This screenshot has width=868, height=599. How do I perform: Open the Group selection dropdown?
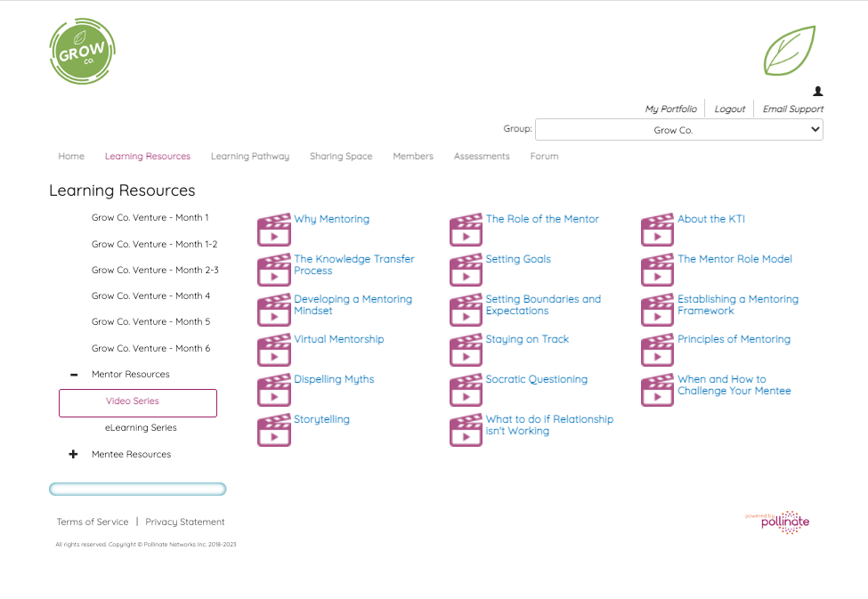(677, 129)
